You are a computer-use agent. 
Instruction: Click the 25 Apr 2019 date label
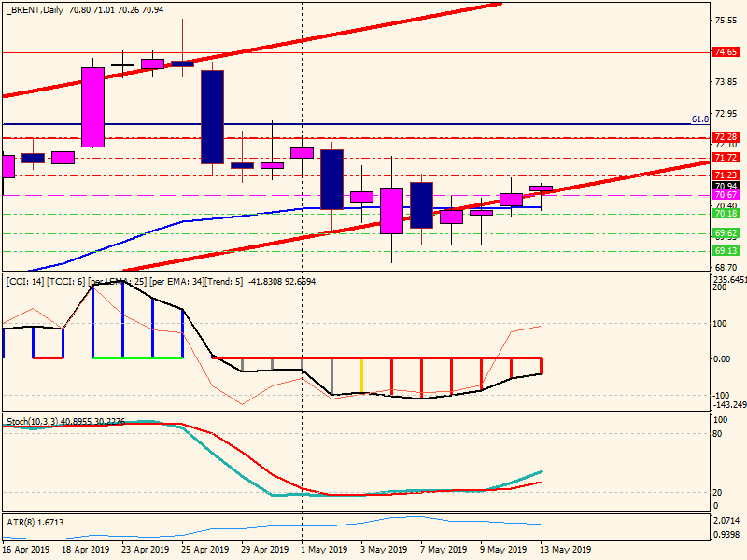click(x=206, y=551)
